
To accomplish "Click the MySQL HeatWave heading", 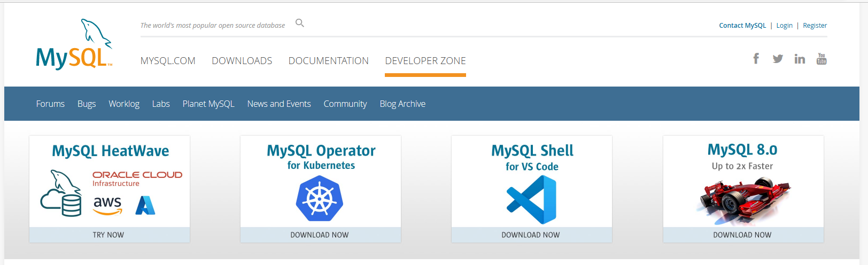I will point(110,151).
